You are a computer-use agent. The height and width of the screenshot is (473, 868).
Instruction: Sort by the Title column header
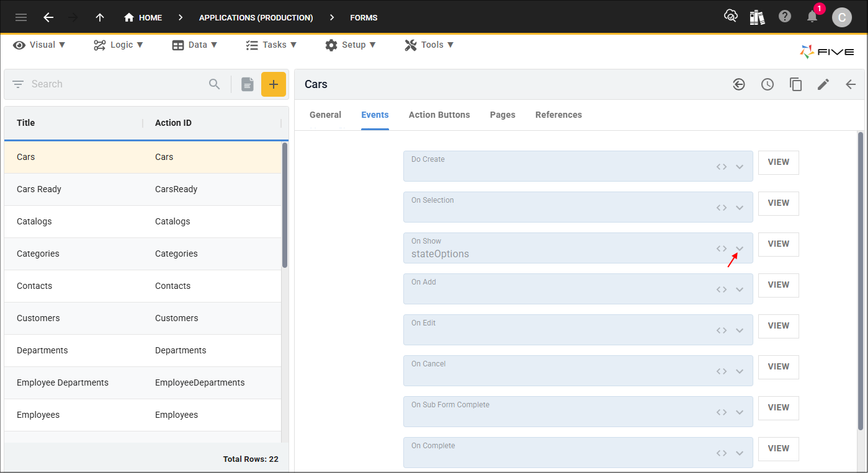click(25, 123)
